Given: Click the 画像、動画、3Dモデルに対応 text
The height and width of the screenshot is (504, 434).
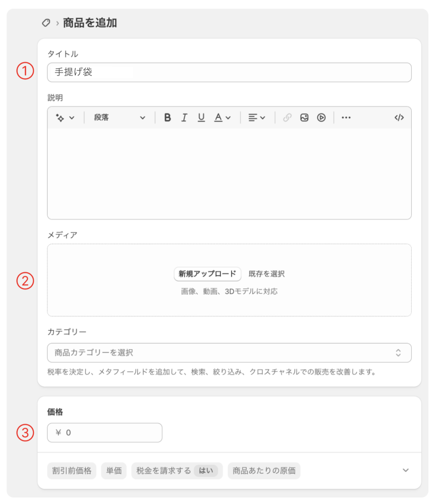Looking at the screenshot, I should 229,291.
